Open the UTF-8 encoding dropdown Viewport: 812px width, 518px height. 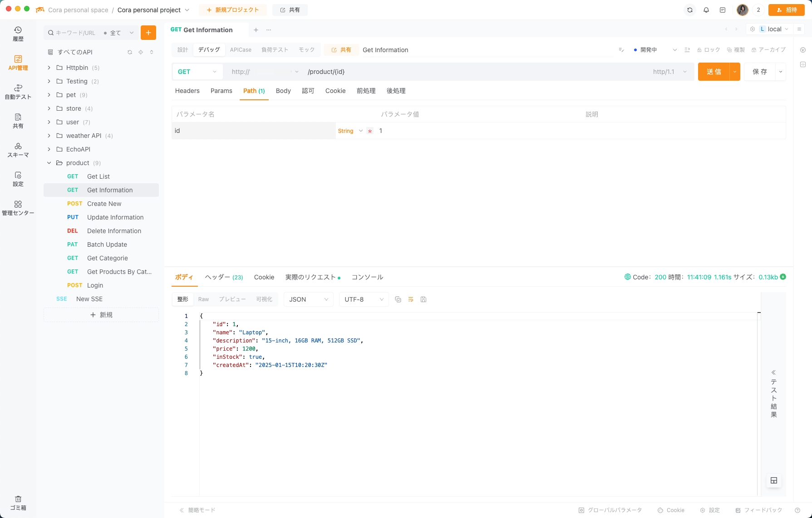tap(364, 299)
